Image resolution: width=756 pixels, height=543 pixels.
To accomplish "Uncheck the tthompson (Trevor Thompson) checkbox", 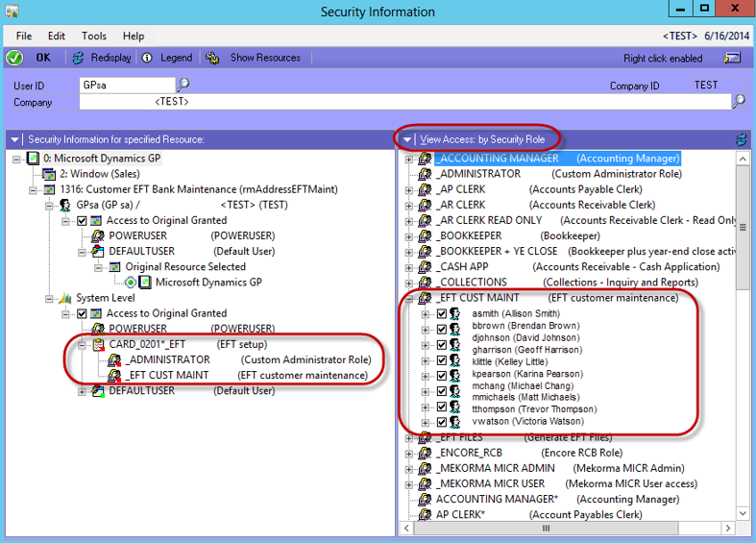I will [442, 407].
